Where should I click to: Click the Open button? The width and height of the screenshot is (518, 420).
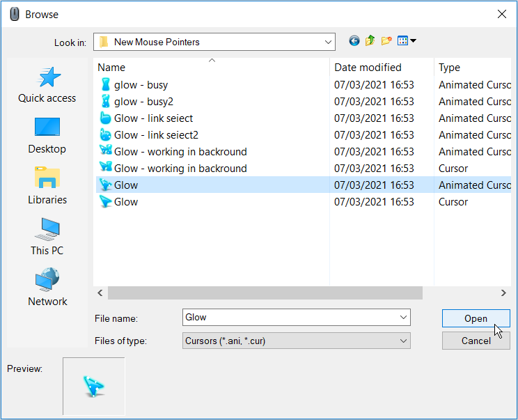click(x=476, y=318)
